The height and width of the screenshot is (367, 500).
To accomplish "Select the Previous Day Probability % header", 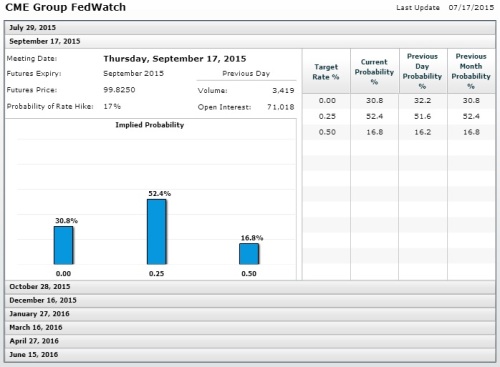I will 422,71.
